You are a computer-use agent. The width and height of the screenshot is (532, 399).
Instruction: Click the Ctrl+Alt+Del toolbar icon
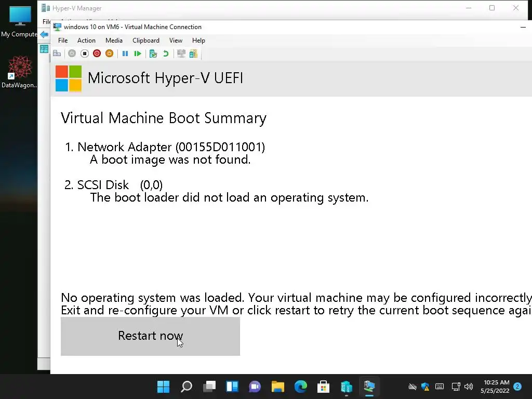click(x=57, y=54)
